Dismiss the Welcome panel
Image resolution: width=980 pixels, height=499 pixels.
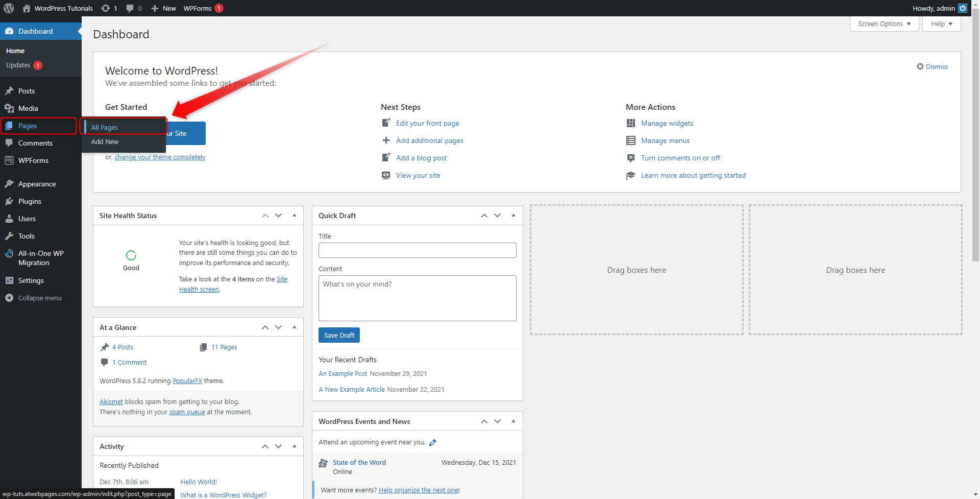[x=932, y=66]
